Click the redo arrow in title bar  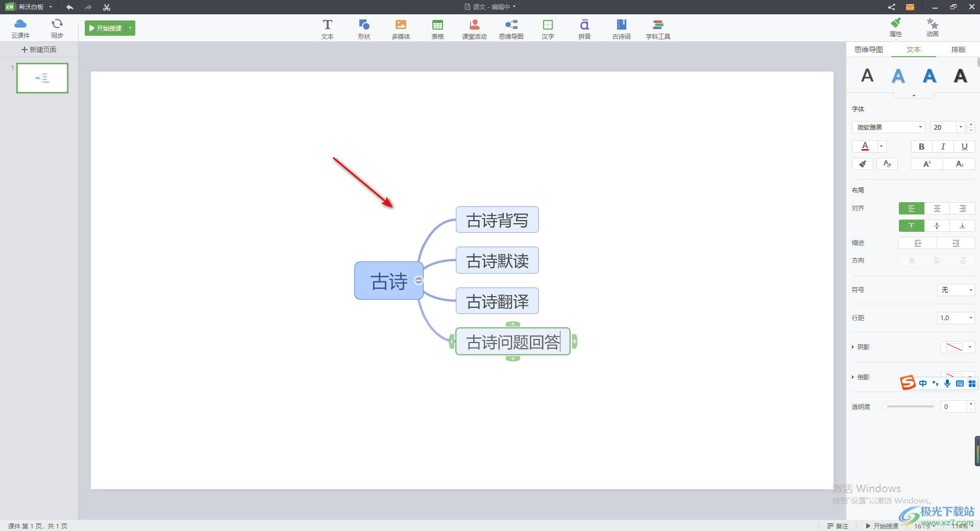click(x=88, y=7)
